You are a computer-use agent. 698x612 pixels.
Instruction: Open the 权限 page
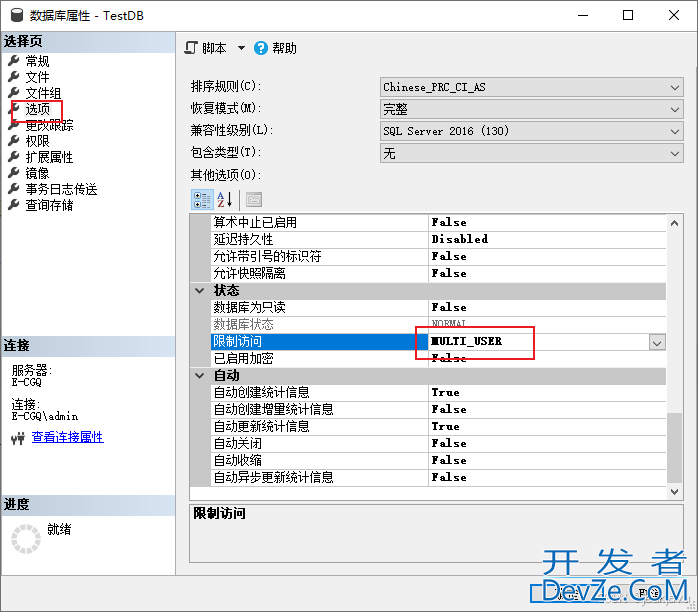click(x=37, y=141)
